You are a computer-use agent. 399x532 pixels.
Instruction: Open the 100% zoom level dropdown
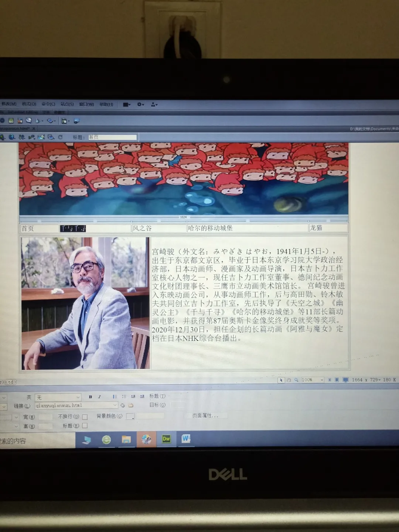pos(313,380)
